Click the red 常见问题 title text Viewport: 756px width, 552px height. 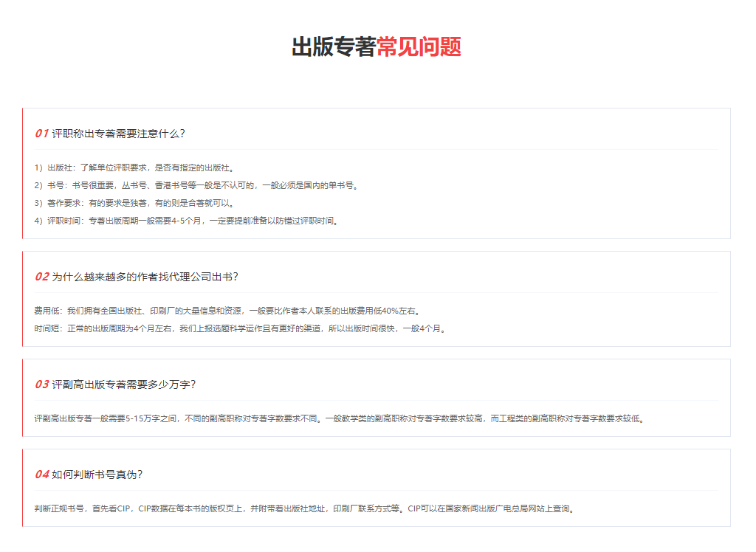click(419, 47)
